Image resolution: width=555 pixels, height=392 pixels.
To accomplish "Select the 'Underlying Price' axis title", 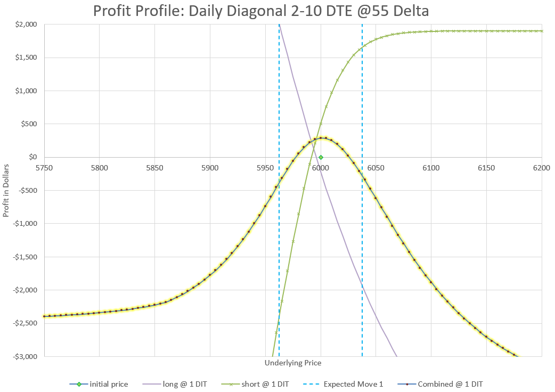I will 293,363.
